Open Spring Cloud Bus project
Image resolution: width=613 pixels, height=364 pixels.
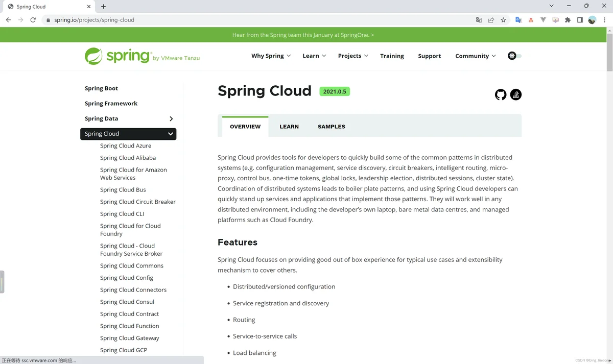tap(123, 189)
